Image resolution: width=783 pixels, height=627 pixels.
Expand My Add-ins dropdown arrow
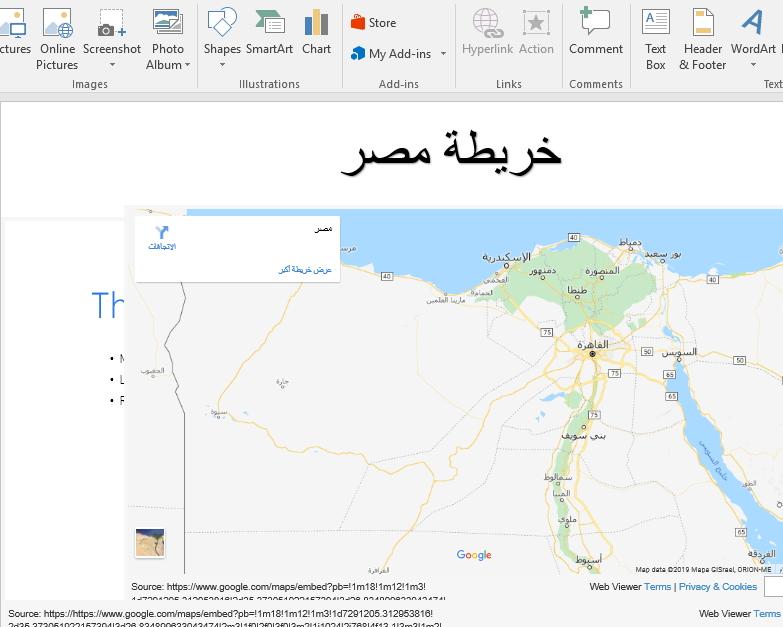(443, 53)
